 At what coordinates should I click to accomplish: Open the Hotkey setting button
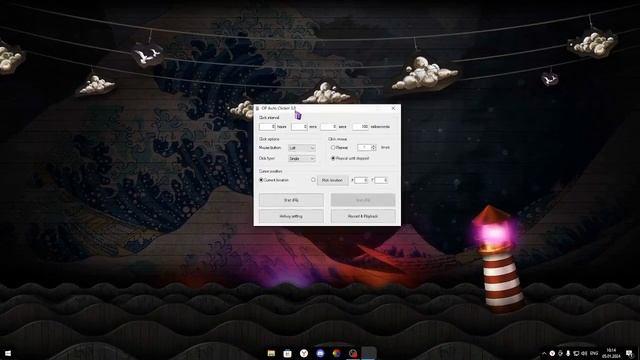(291, 216)
